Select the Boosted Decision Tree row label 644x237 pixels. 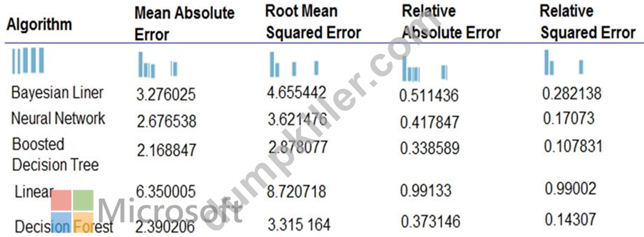(55, 154)
